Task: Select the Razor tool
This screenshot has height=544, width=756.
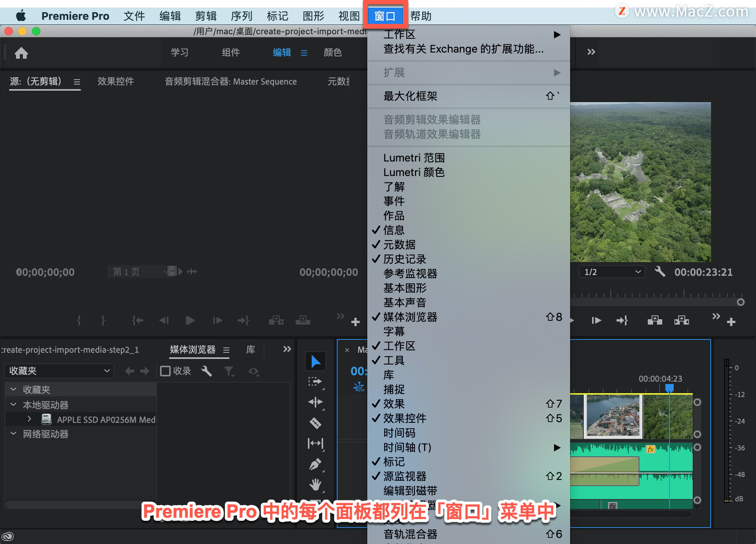Action: pos(315,423)
